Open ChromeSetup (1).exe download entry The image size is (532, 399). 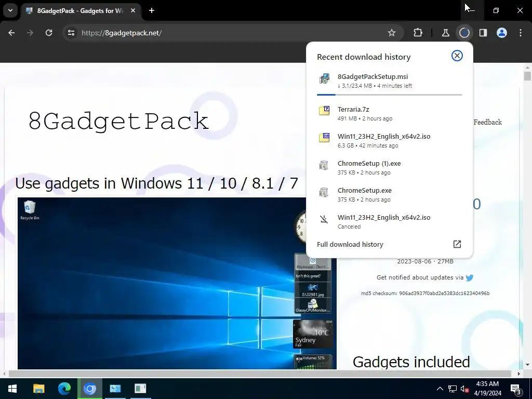(390, 168)
